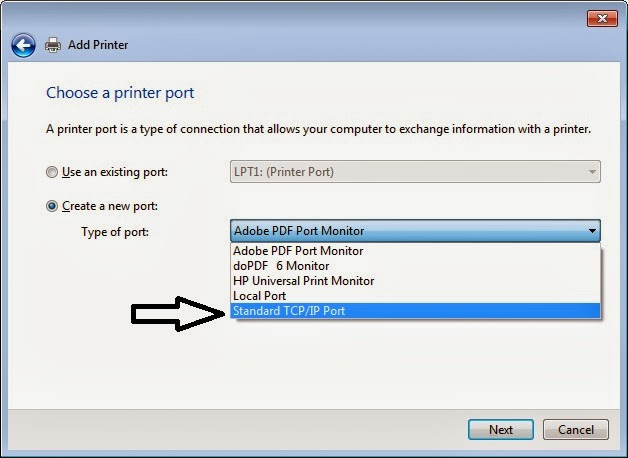Click the 'Type of port:' label
Image resolution: width=628 pixels, height=458 pixels.
click(x=115, y=231)
